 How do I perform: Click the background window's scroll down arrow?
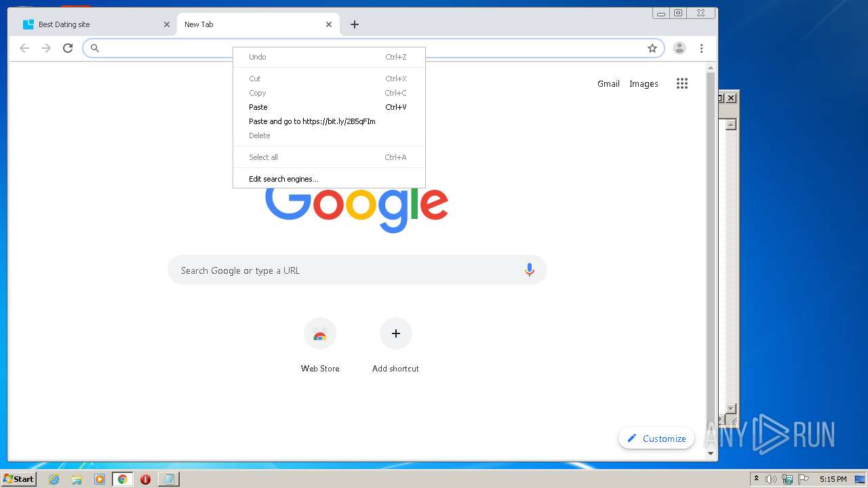731,408
